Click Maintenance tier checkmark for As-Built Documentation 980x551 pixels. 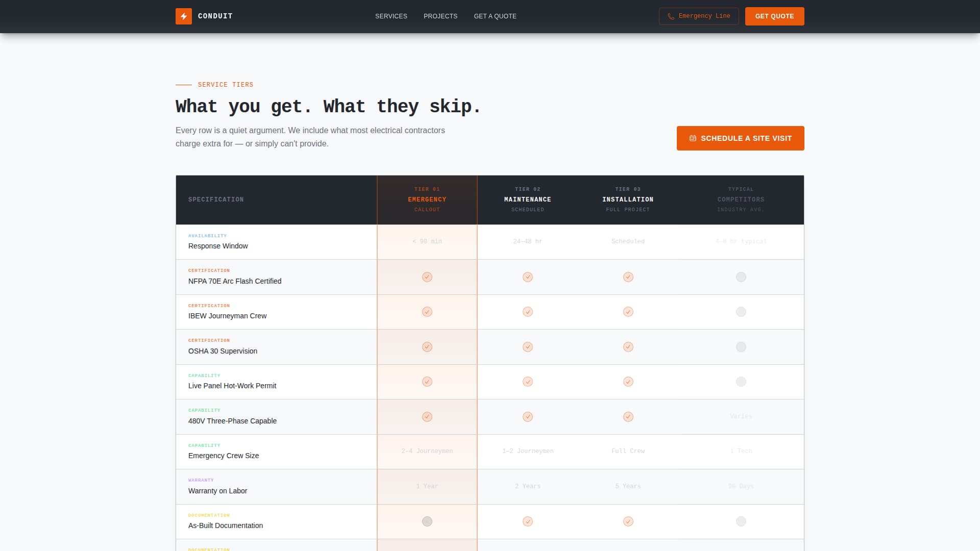pos(528,521)
